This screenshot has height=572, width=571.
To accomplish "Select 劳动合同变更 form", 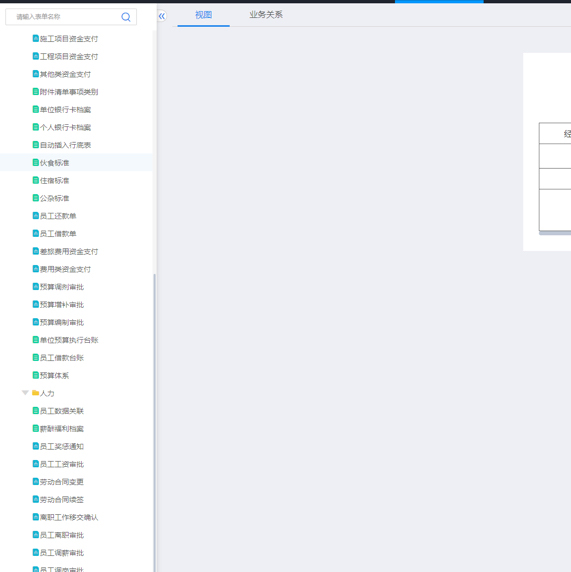I will (x=62, y=482).
